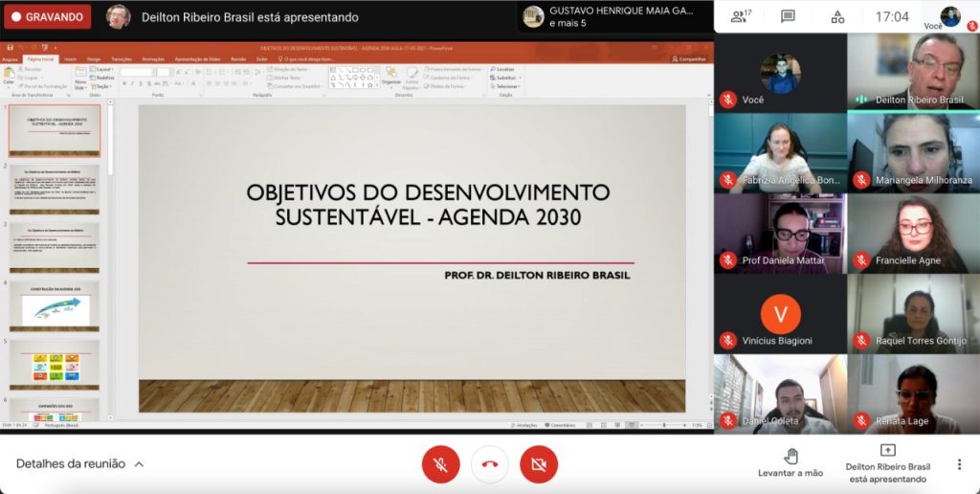Viewport: 980px width, 494px height.
Task: Open the participants list showing 17 people
Action: pyautogui.click(x=739, y=16)
